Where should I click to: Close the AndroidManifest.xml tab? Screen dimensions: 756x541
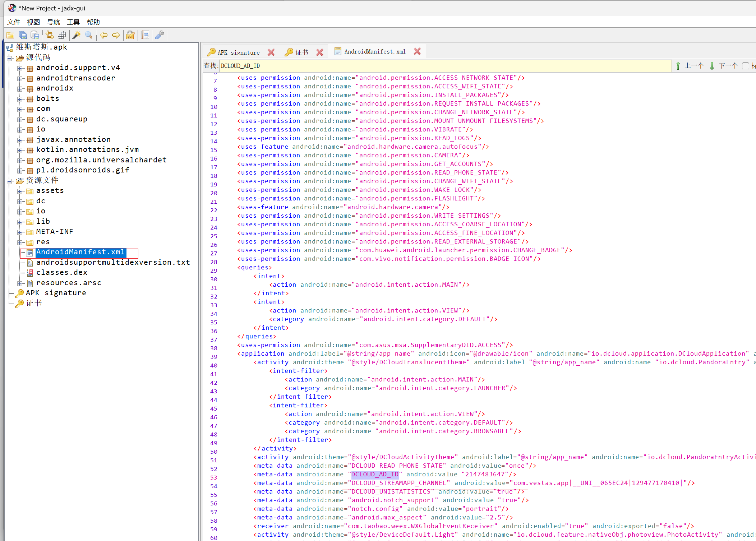point(417,51)
